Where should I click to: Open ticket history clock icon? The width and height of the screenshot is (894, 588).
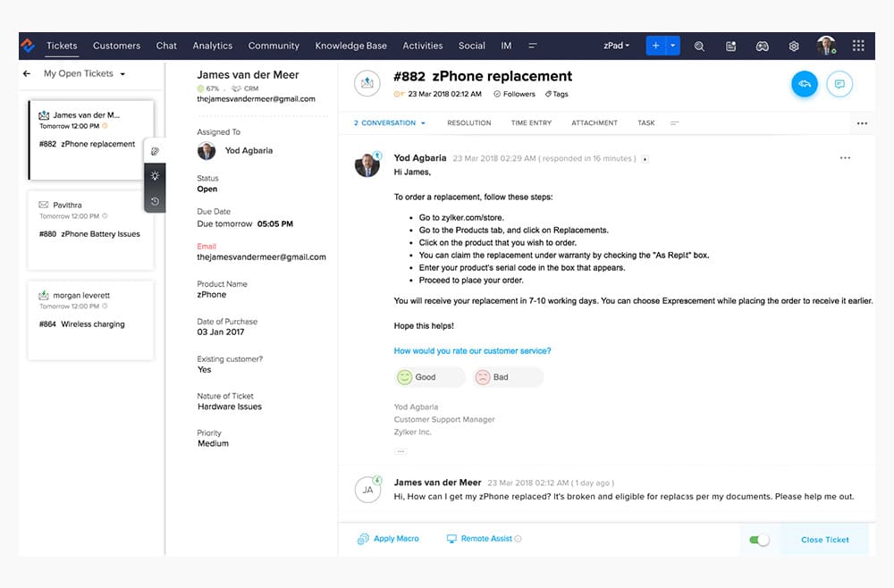[x=155, y=201]
